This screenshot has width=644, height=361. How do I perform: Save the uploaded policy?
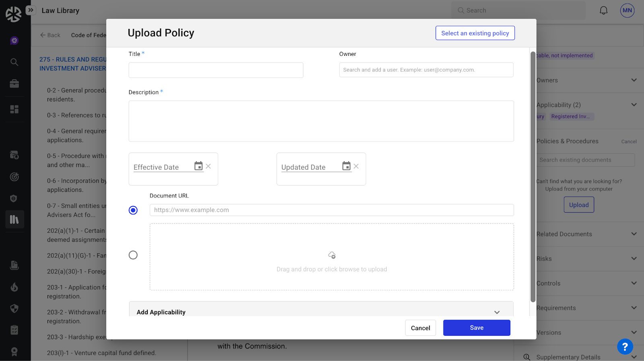(477, 328)
